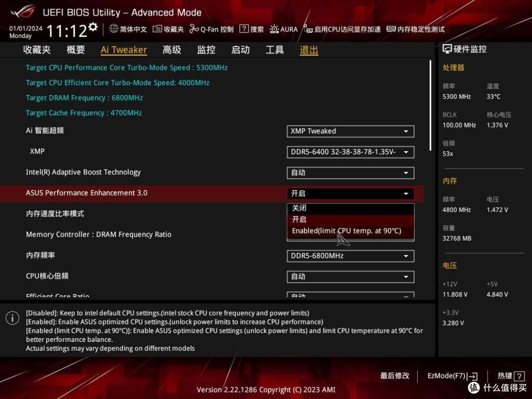Open the 高级 tab
532x399 pixels.
pyautogui.click(x=172, y=50)
